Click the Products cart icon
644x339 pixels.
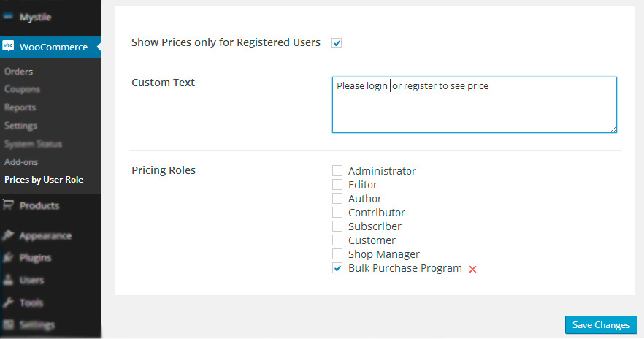9,205
